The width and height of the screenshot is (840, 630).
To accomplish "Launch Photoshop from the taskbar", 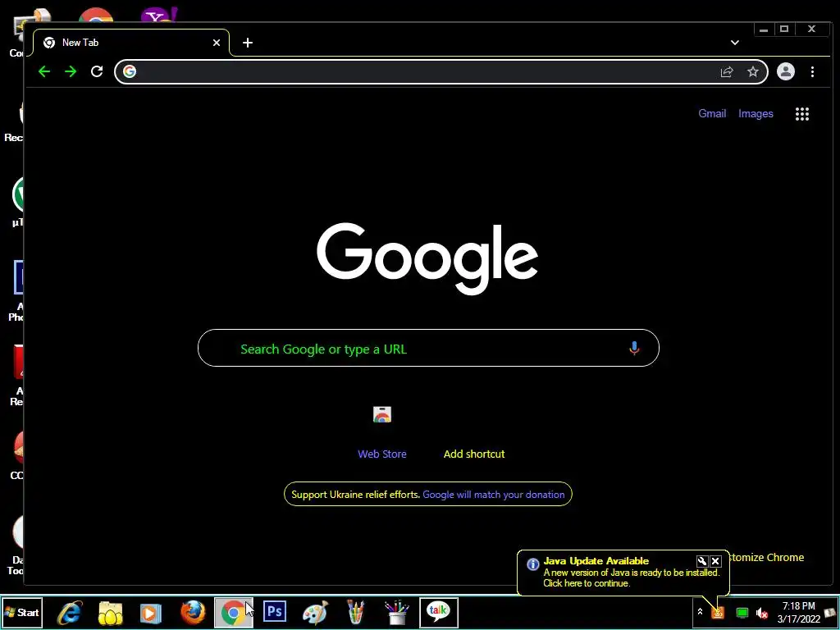I will click(275, 611).
